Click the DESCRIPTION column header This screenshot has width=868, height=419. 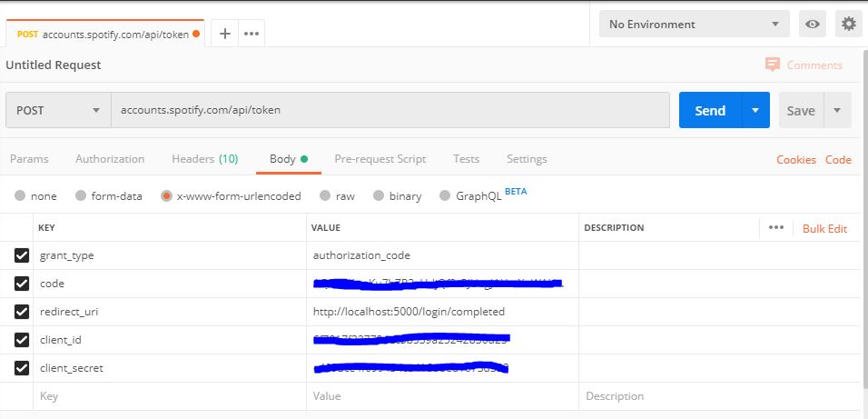pos(614,228)
